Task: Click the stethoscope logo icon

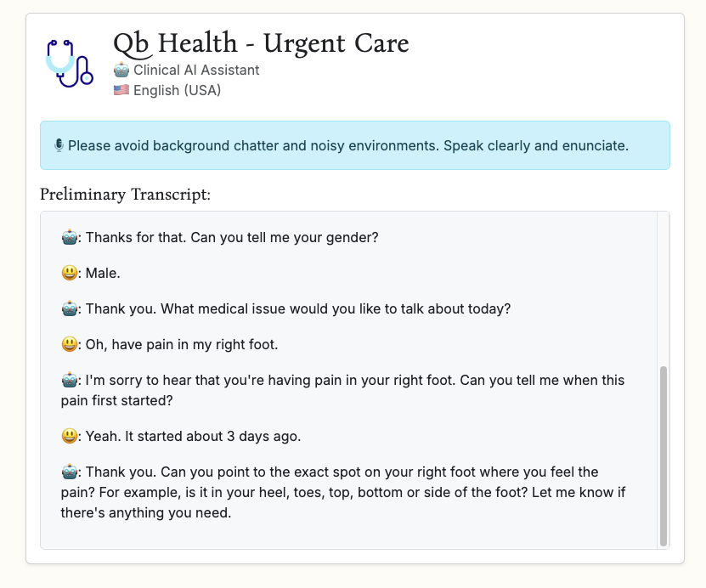Action: coord(68,61)
